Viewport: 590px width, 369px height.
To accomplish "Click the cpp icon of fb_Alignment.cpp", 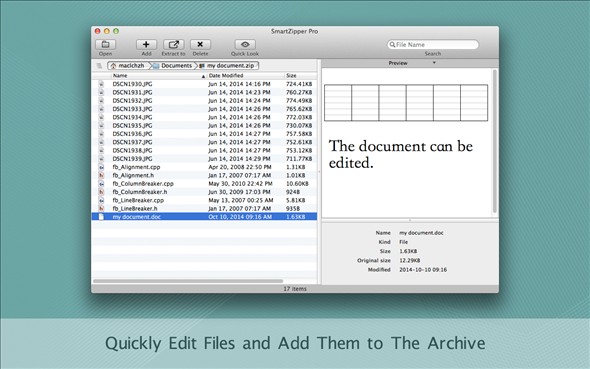I will point(101,167).
